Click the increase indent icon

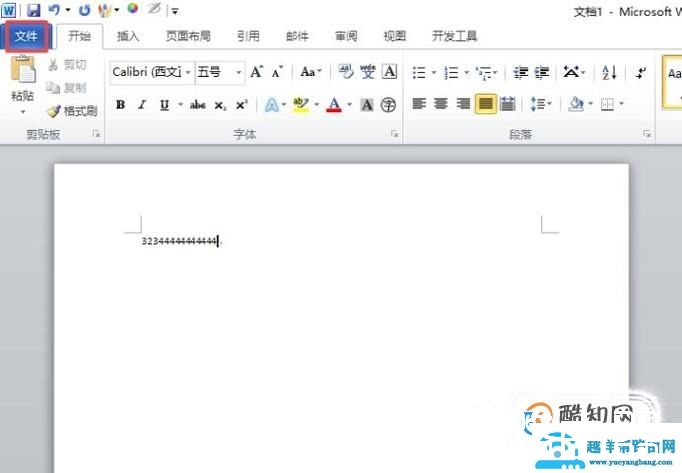[x=542, y=72]
